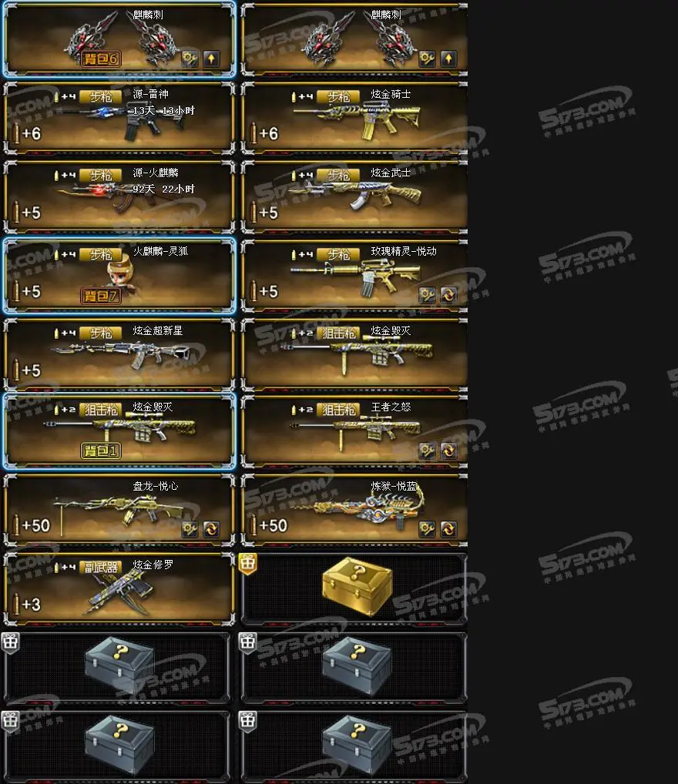Click the wrench icon on 盘龙-悦心 card
Screen dimensions: 678x784
[x=190, y=528]
